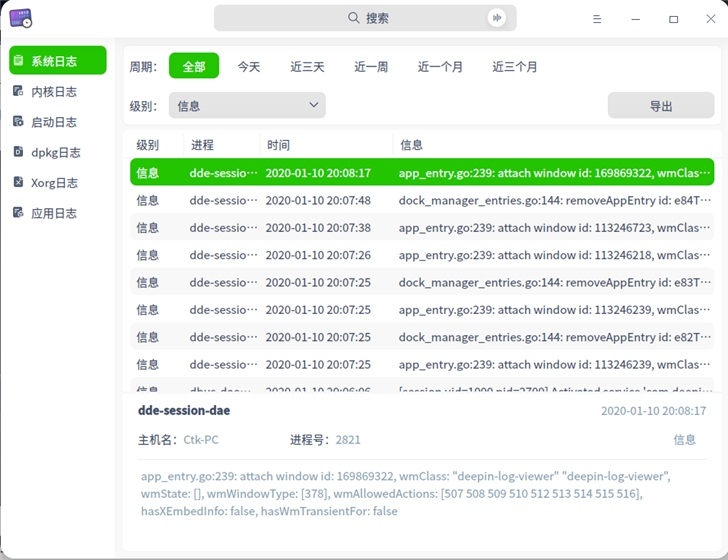Image resolution: width=728 pixels, height=560 pixels.
Task: Select the log entry at 20:07:48
Action: [x=422, y=200]
